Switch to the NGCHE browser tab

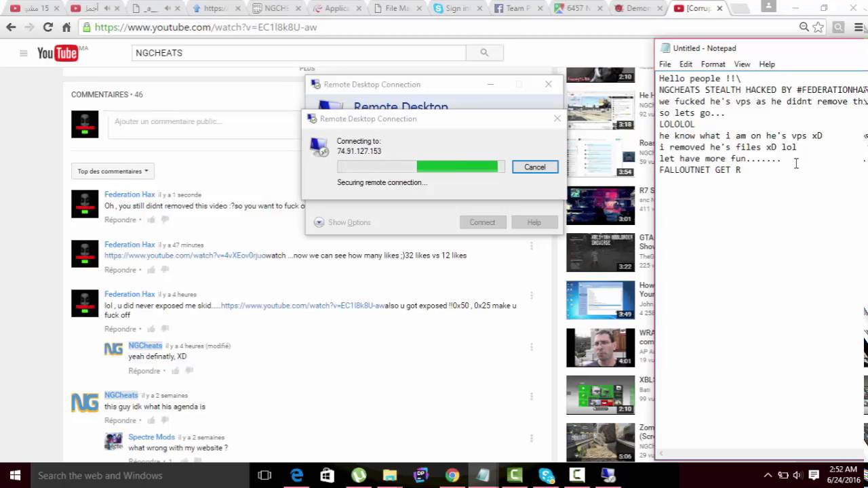(277, 8)
